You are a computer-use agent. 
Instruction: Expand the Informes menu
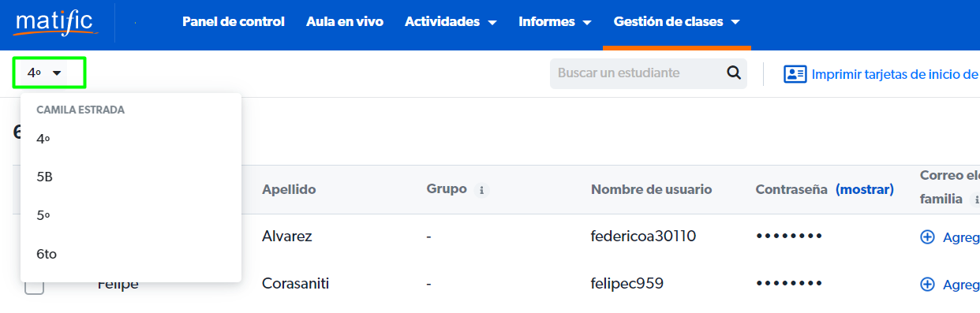(555, 22)
